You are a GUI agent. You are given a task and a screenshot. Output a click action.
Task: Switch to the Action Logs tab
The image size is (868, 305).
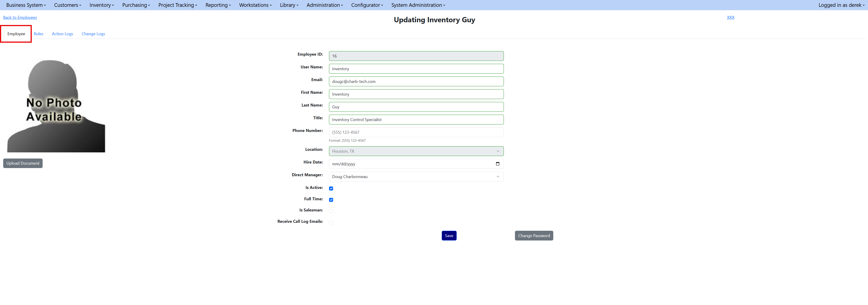click(x=62, y=34)
